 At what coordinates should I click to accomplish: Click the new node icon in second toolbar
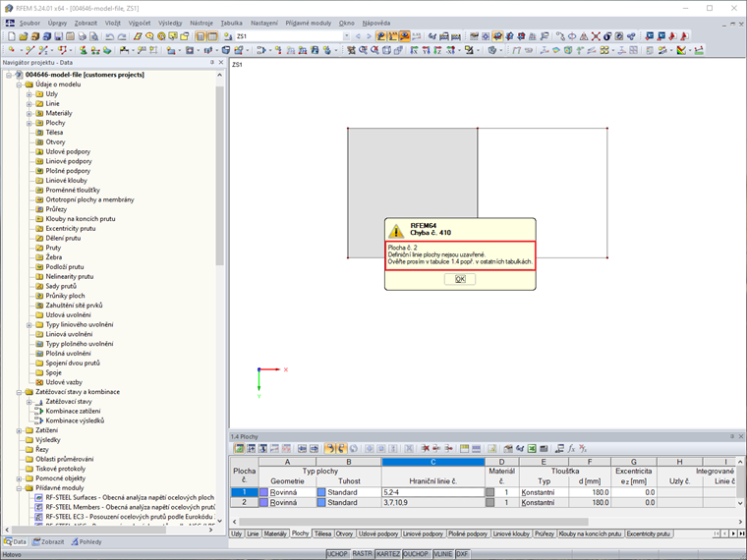pos(12,50)
